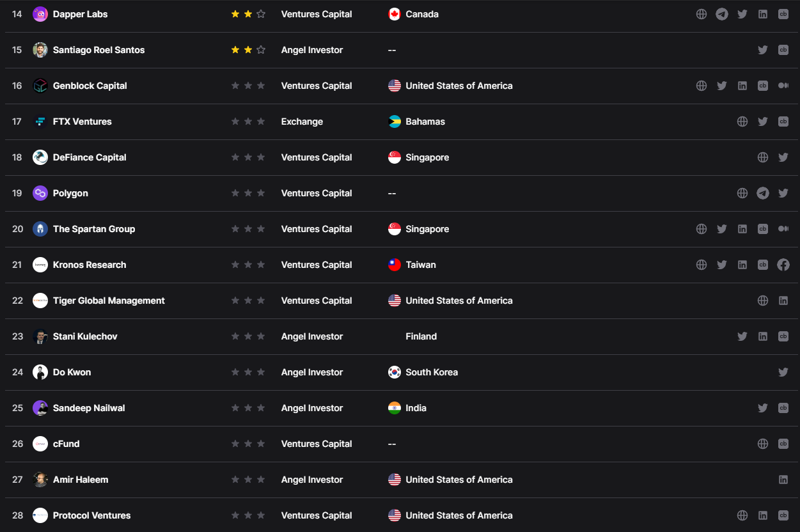The image size is (800, 532).
Task: Click the Do Kwon avatar picture
Action: pyautogui.click(x=40, y=372)
